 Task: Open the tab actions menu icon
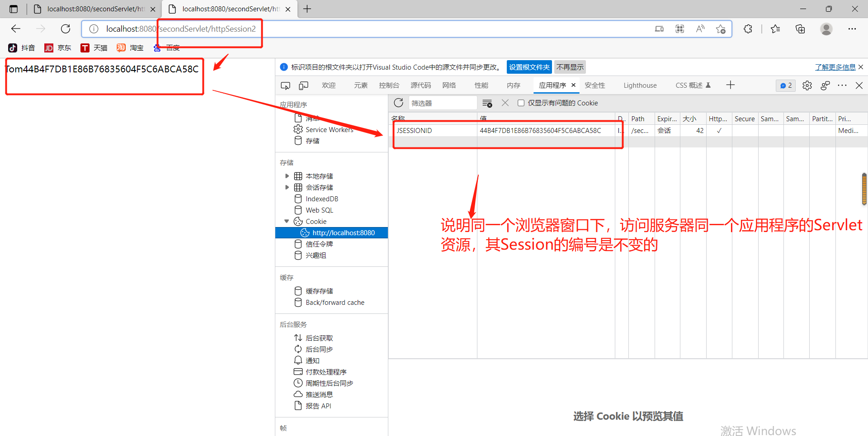(14, 9)
